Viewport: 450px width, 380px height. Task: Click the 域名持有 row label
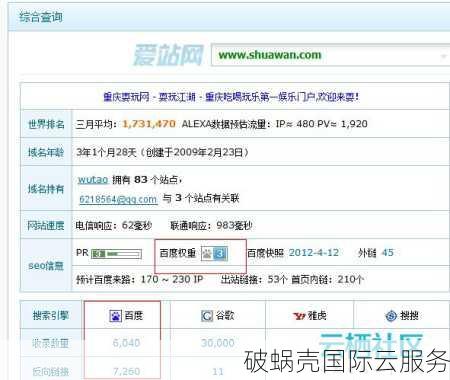tap(46, 189)
